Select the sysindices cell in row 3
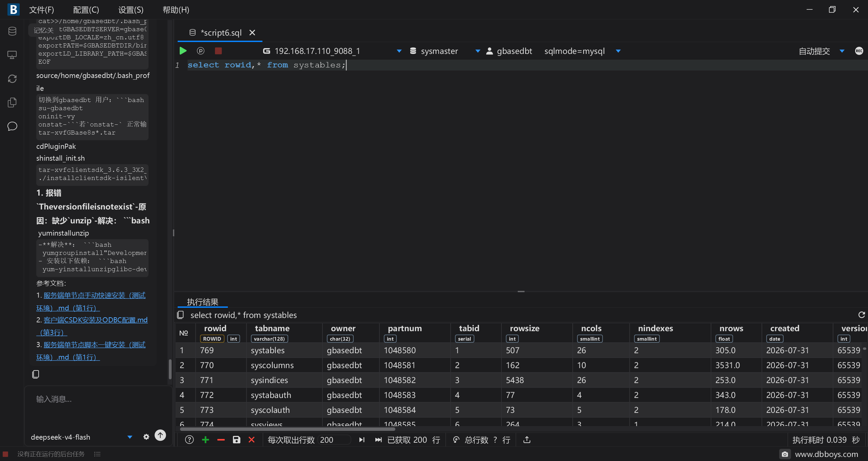Screen dimensions: 868x461 tap(284, 380)
